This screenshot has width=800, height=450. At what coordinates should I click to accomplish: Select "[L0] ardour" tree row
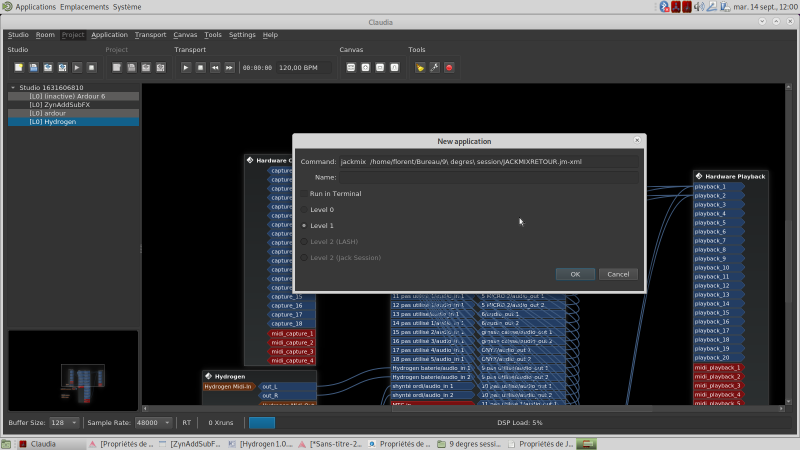[x=73, y=113]
